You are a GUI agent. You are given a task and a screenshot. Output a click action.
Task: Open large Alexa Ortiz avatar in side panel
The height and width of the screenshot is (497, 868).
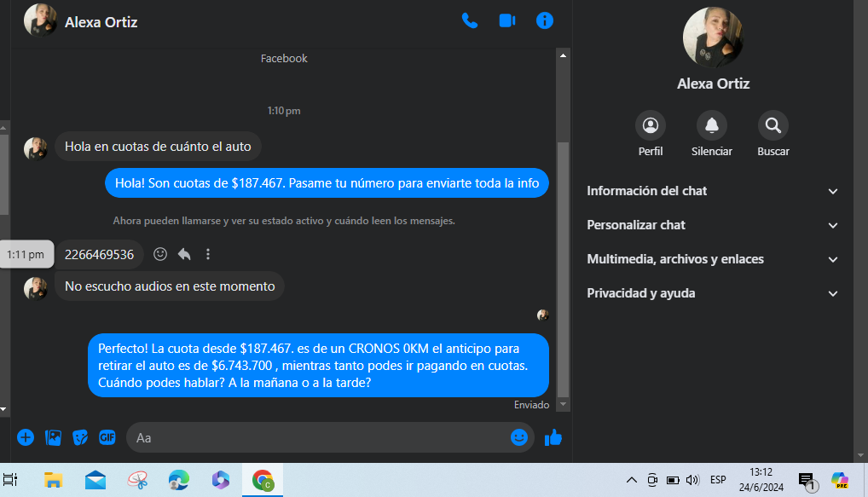[x=713, y=38]
